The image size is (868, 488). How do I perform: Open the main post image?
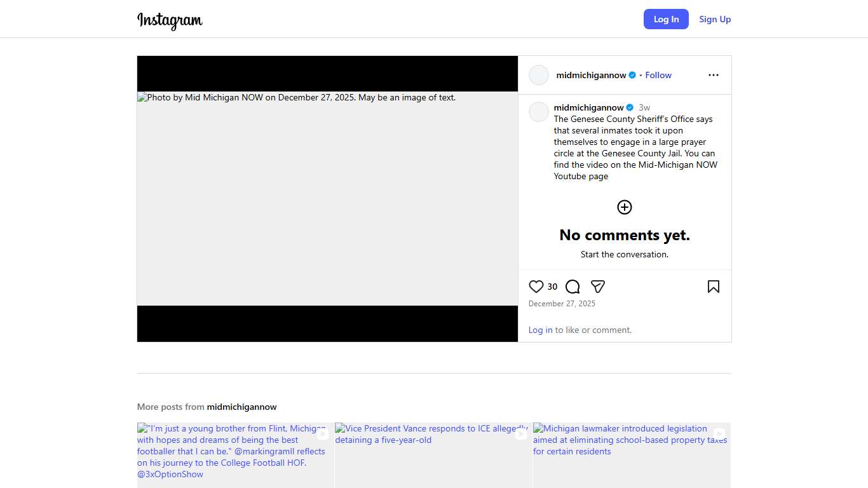click(327, 199)
